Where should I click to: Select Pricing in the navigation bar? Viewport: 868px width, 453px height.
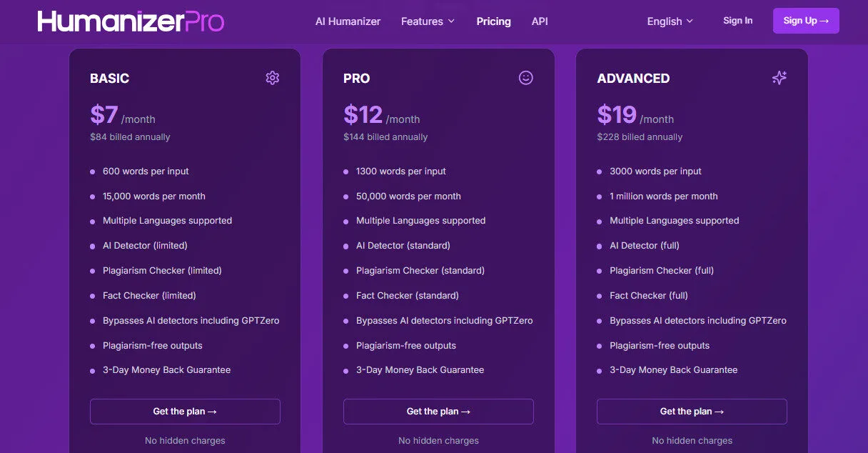[493, 21]
